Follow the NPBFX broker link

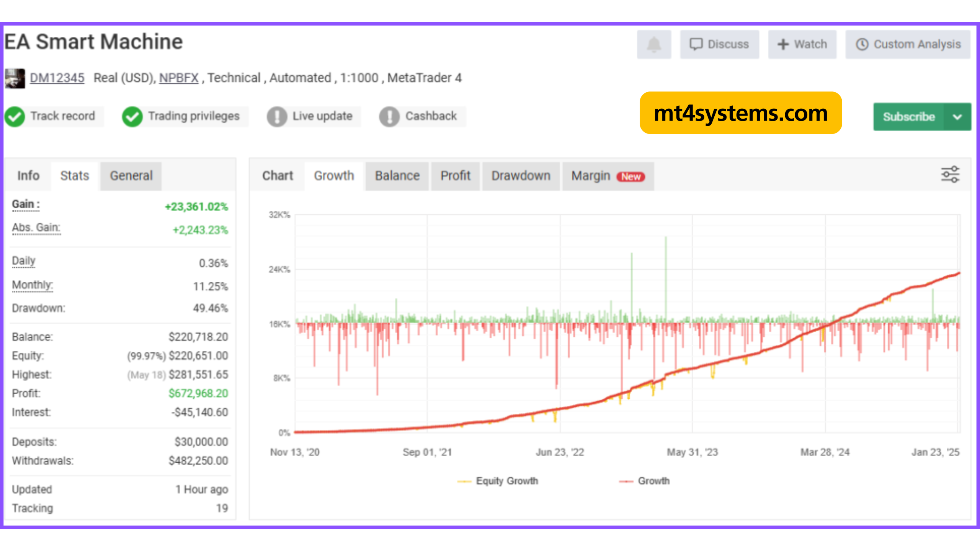click(x=179, y=78)
